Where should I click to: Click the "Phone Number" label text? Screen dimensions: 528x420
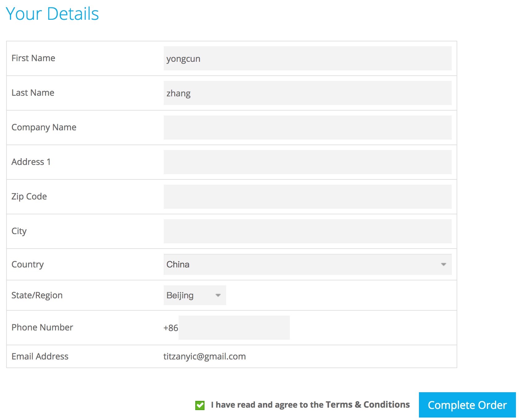click(x=42, y=327)
